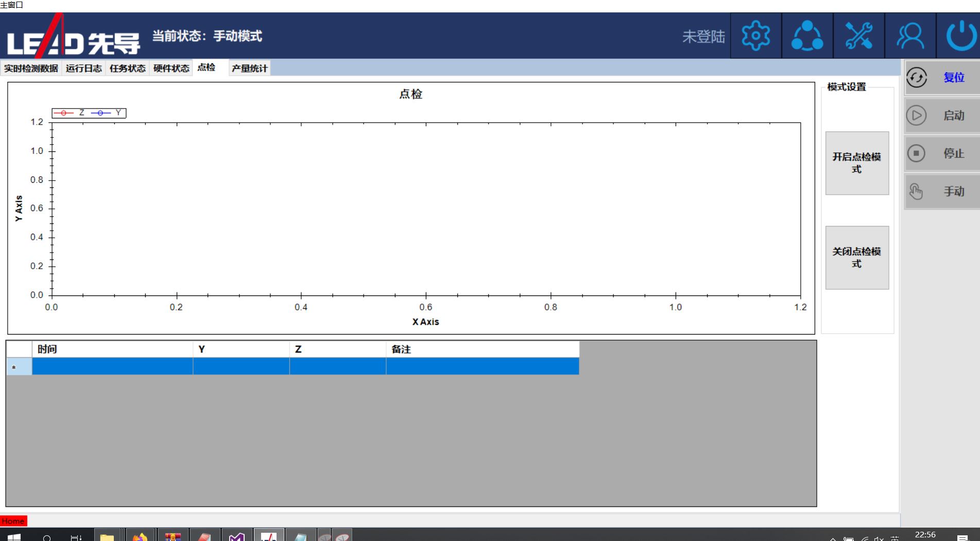980x541 pixels.
Task: Click 关闭点检模式 button
Action: tap(856, 257)
